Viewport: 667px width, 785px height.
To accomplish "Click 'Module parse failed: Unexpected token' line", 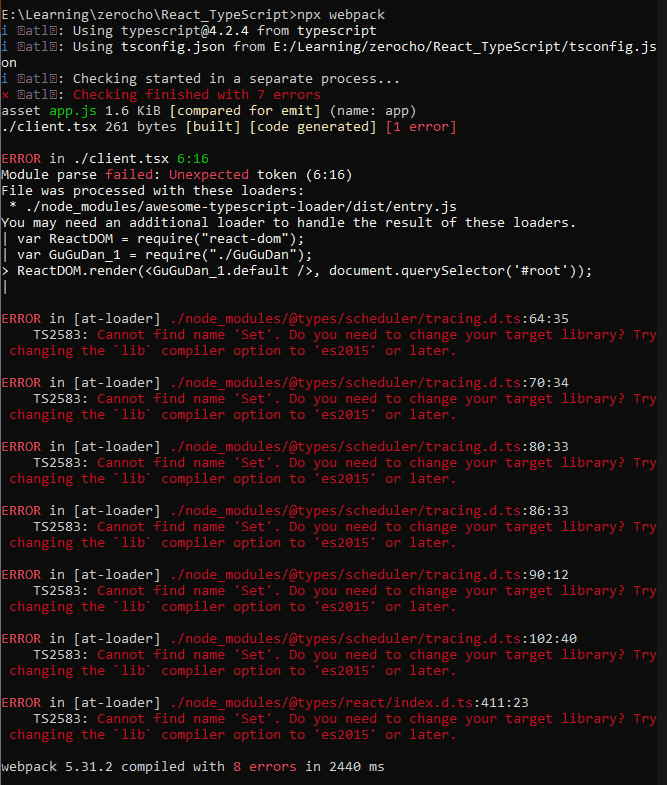I will [177, 175].
